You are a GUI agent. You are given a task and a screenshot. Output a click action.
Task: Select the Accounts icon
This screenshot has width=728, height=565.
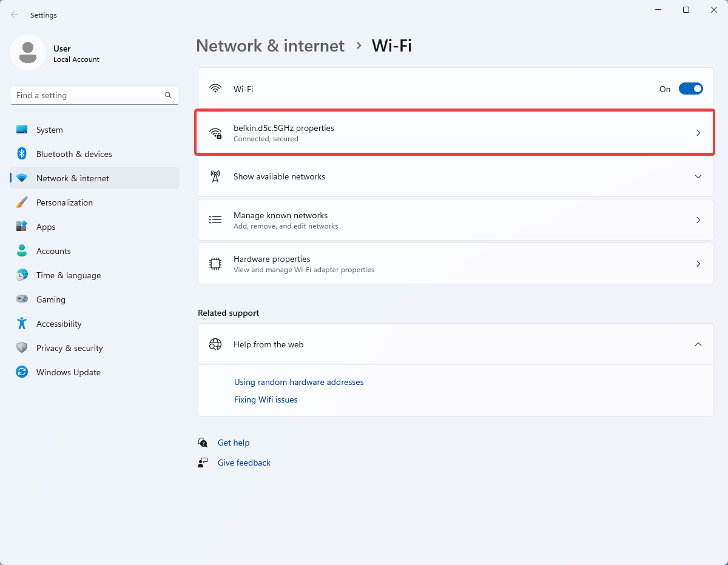22,250
